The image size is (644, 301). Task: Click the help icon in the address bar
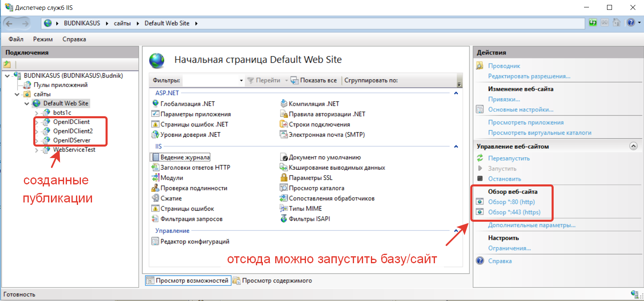click(x=630, y=23)
